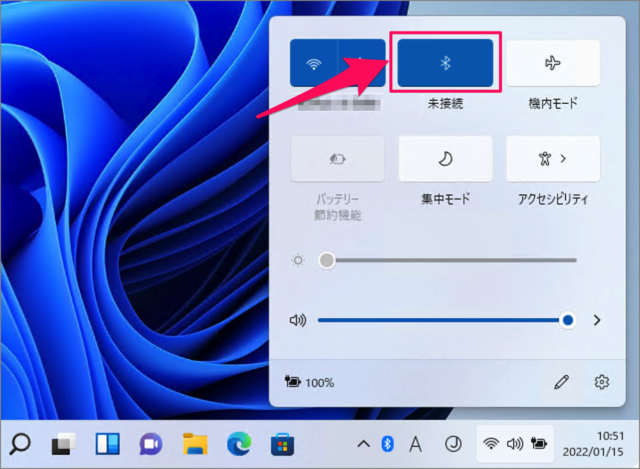This screenshot has width=640, height=469.
Task: Click the volume slider thumb
Action: (x=567, y=320)
